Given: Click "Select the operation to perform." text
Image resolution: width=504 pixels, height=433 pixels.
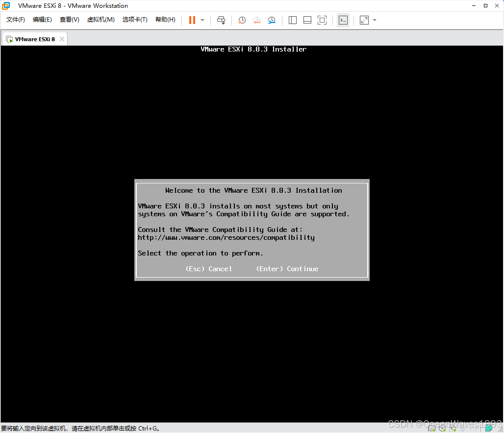Looking at the screenshot, I should (201, 254).
